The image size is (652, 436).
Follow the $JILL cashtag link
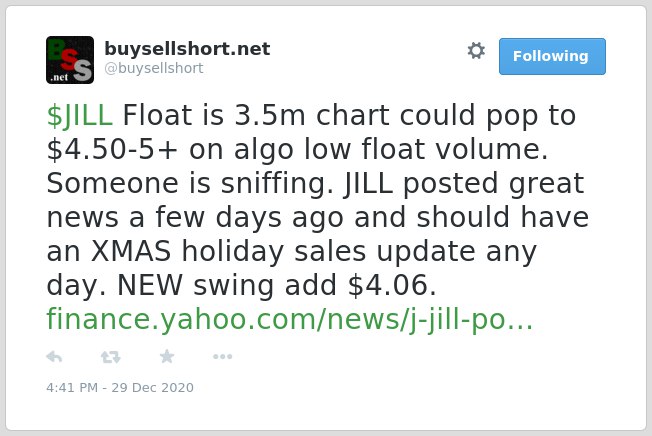pos(79,115)
